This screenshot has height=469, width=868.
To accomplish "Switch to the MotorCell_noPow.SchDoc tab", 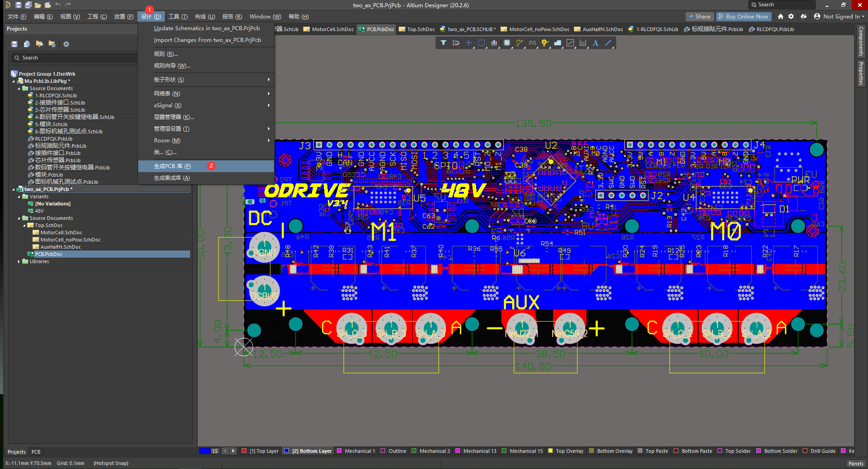I will [535, 29].
